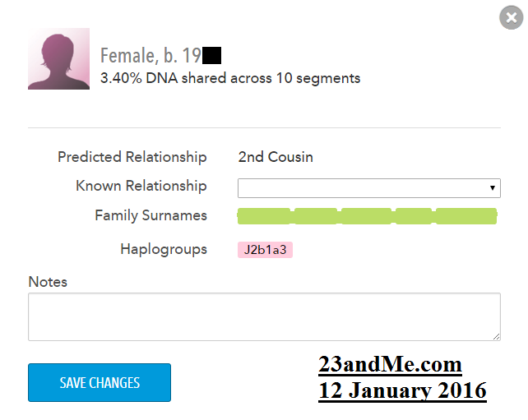Click inside the Notes text area
Image resolution: width=528 pixels, height=420 pixels.
[264, 316]
